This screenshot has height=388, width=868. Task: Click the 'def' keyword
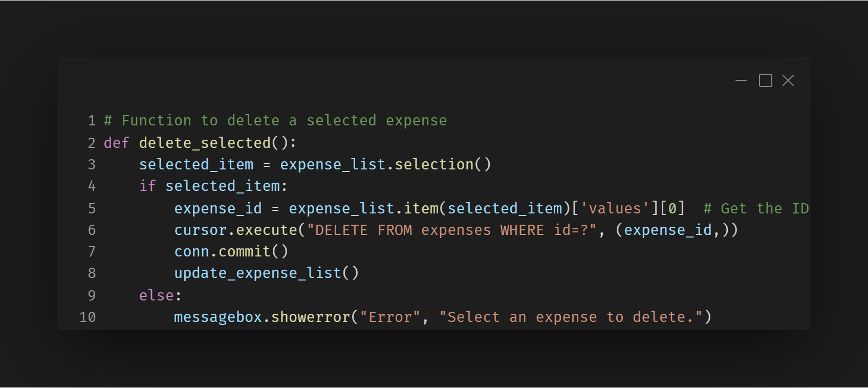pyautogui.click(x=116, y=143)
